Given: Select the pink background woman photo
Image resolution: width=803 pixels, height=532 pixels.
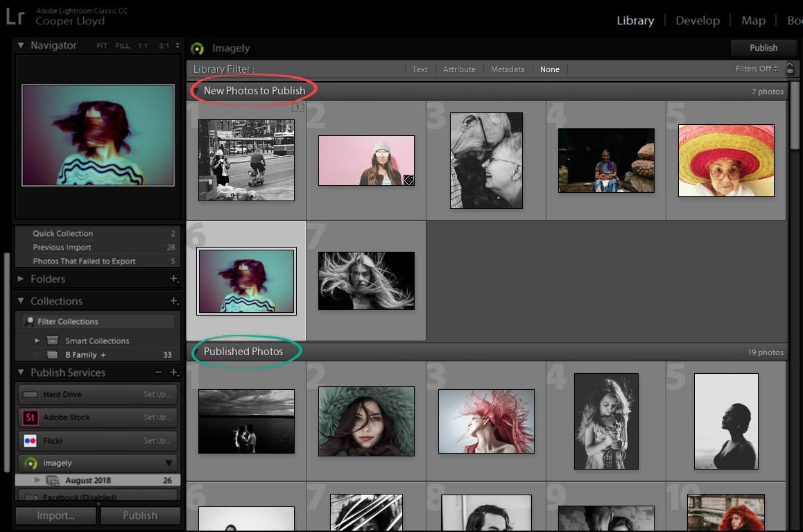Looking at the screenshot, I should coord(366,160).
